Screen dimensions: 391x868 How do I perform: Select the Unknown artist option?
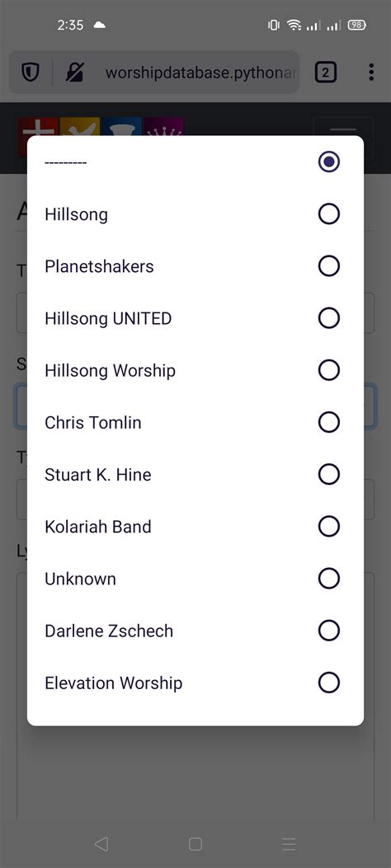pos(195,579)
